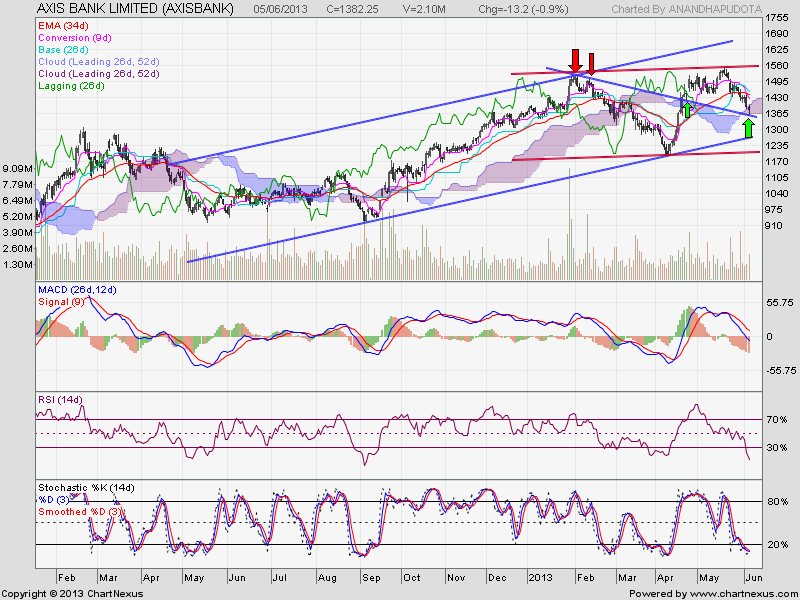Select the 1105 price axis label
This screenshot has height=600, width=800.
(x=777, y=178)
